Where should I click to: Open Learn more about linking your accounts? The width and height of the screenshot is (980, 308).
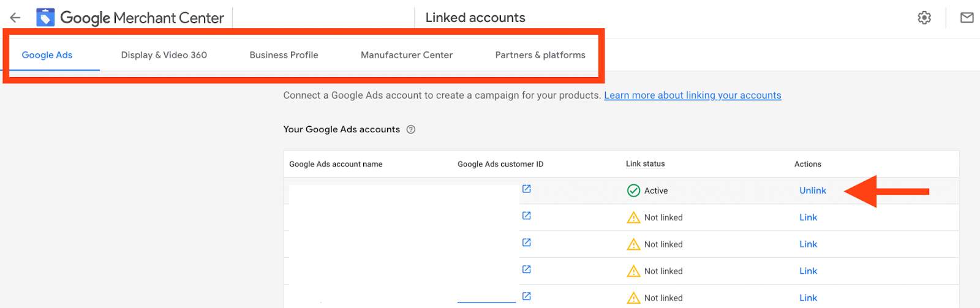coord(692,96)
